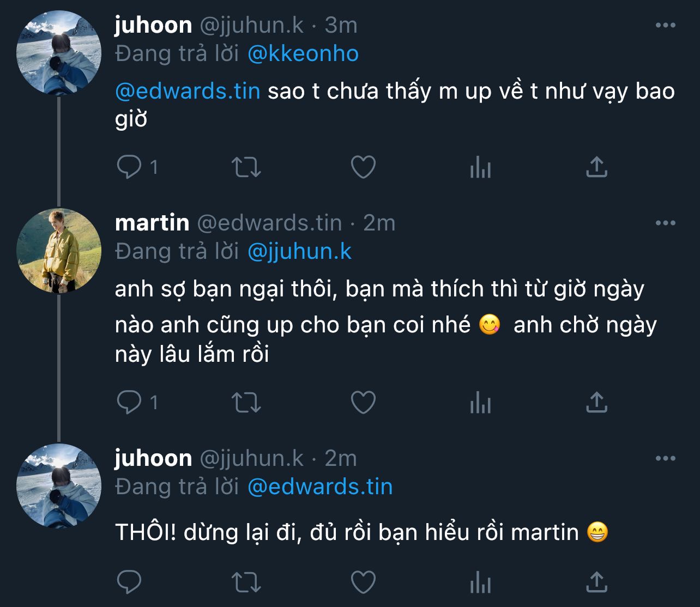700x607 pixels.
Task: Reply to martin's tweet
Action: tap(129, 403)
